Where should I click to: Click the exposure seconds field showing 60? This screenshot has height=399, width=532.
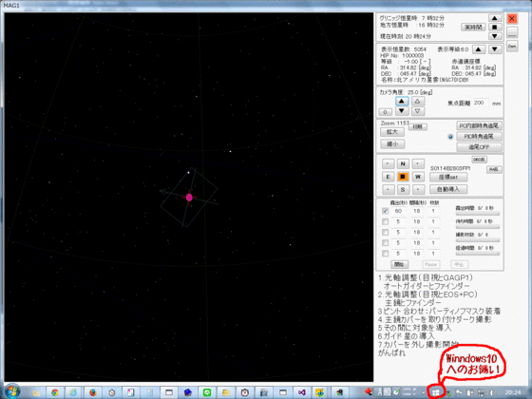(398, 211)
